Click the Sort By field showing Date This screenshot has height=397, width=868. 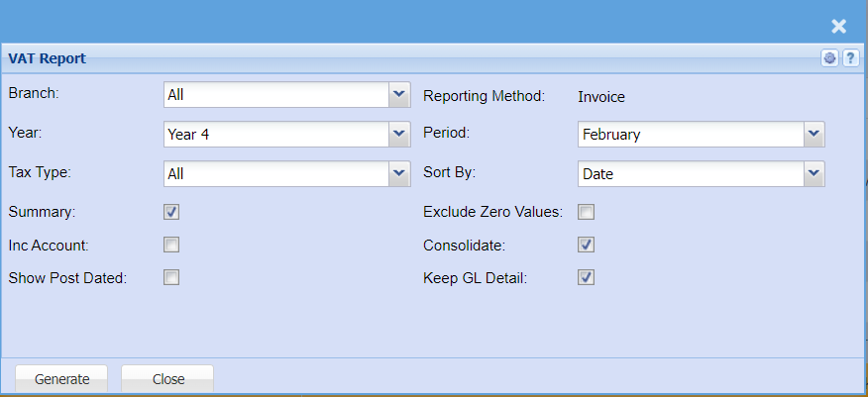click(691, 173)
